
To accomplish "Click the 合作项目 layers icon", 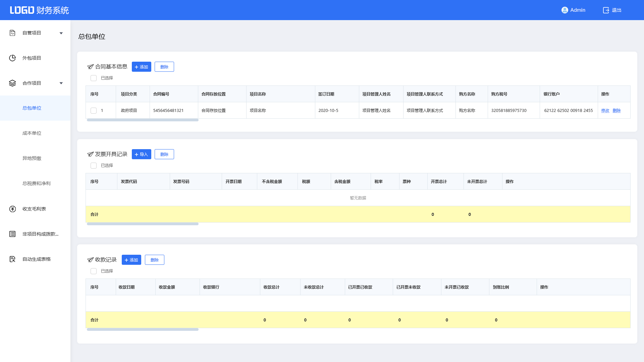I will 12,83.
